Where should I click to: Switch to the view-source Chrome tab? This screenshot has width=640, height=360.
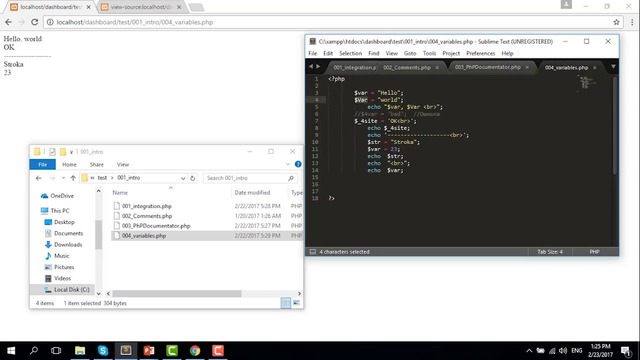[141, 7]
